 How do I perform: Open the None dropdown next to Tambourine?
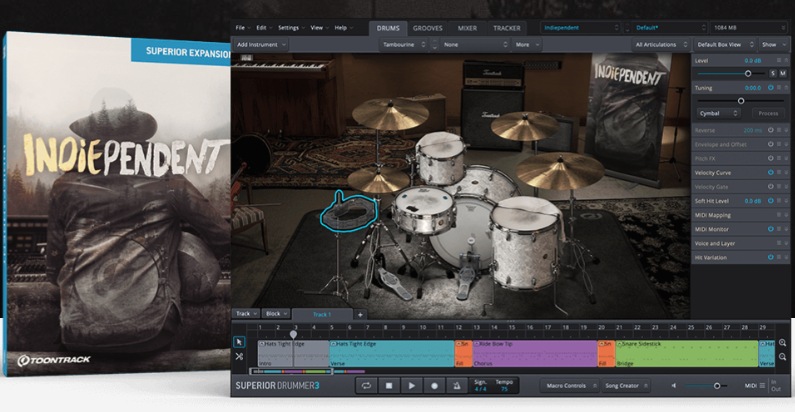point(475,45)
